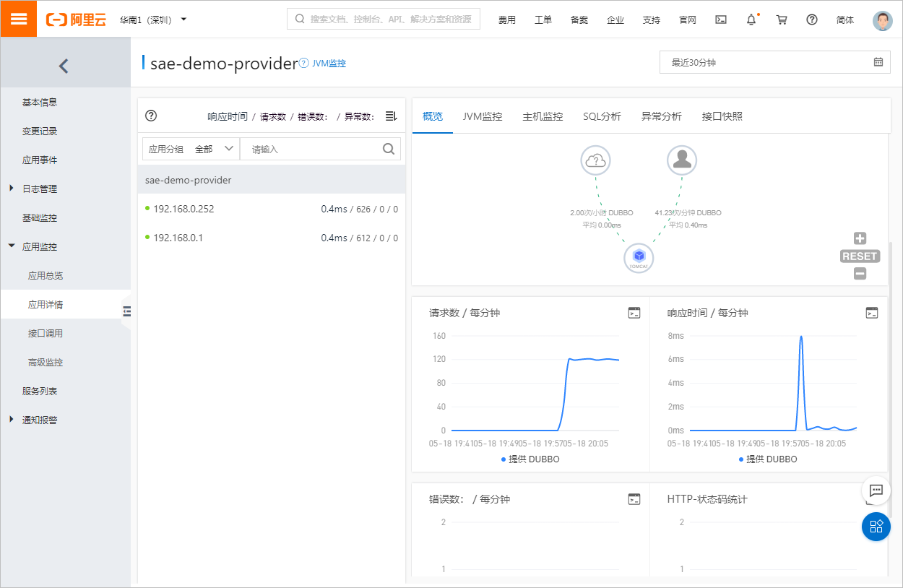The image size is (903, 588).
Task: Switch to the 主机监控 tab
Action: click(x=543, y=116)
